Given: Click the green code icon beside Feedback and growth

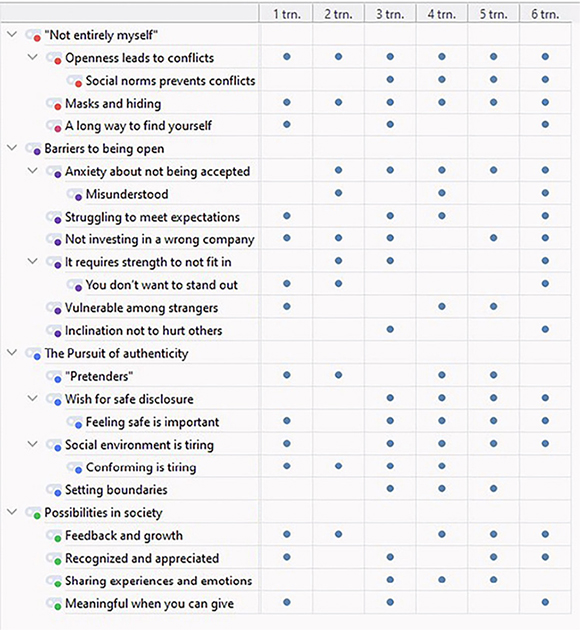Looking at the screenshot, I should (x=54, y=536).
